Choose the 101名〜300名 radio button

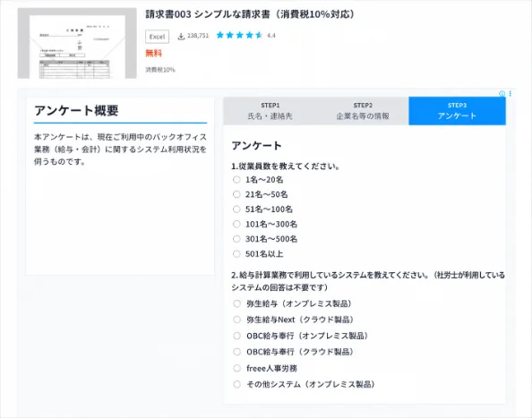[x=236, y=224]
